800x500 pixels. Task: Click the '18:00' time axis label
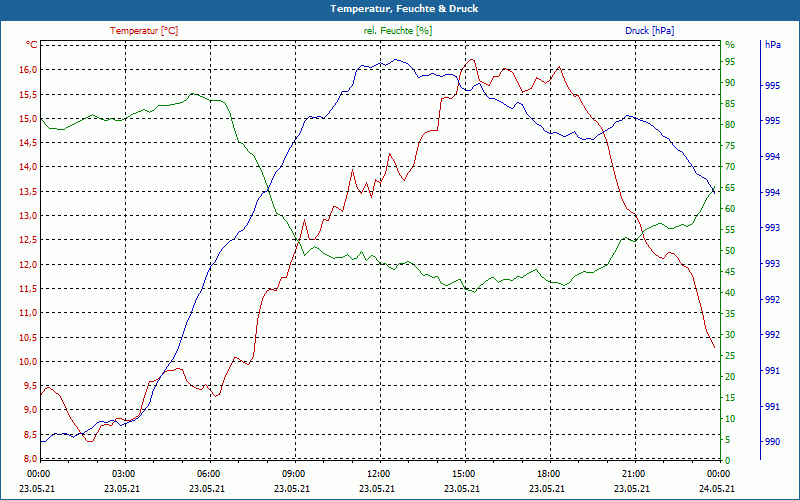pyautogui.click(x=547, y=473)
